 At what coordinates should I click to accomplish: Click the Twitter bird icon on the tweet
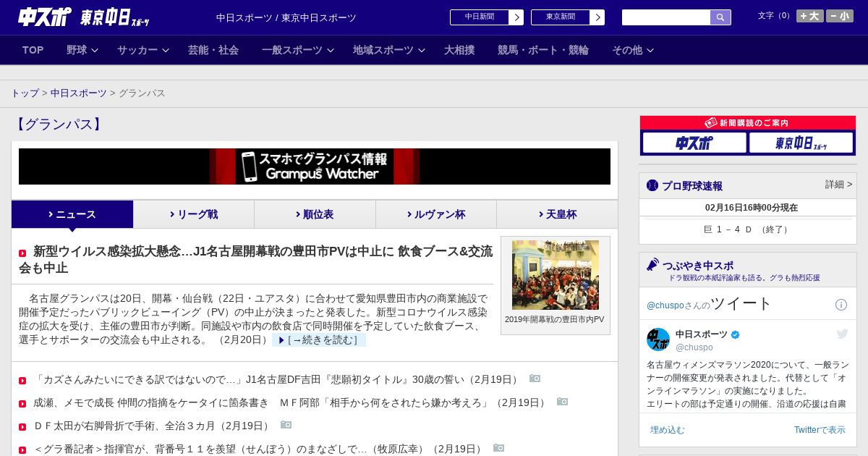point(842,334)
